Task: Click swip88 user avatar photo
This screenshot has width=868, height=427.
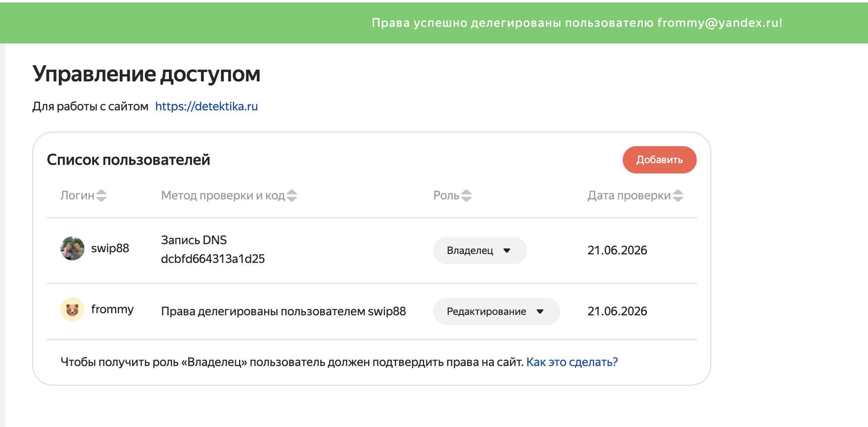Action: tap(72, 248)
